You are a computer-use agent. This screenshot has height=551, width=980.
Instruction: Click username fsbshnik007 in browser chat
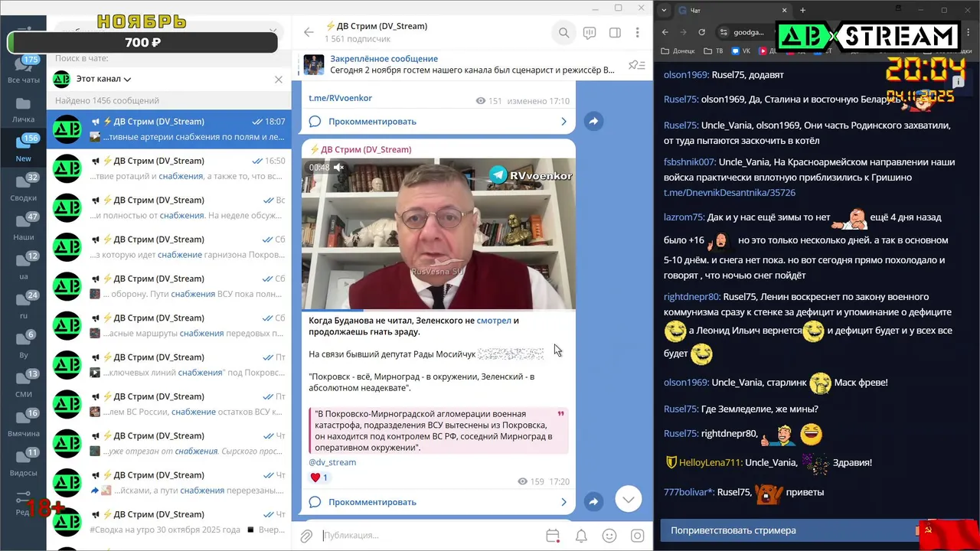click(x=689, y=162)
